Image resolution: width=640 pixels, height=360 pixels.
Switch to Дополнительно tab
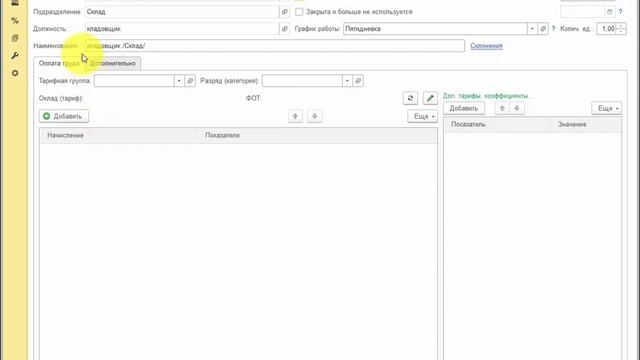pyautogui.click(x=113, y=63)
